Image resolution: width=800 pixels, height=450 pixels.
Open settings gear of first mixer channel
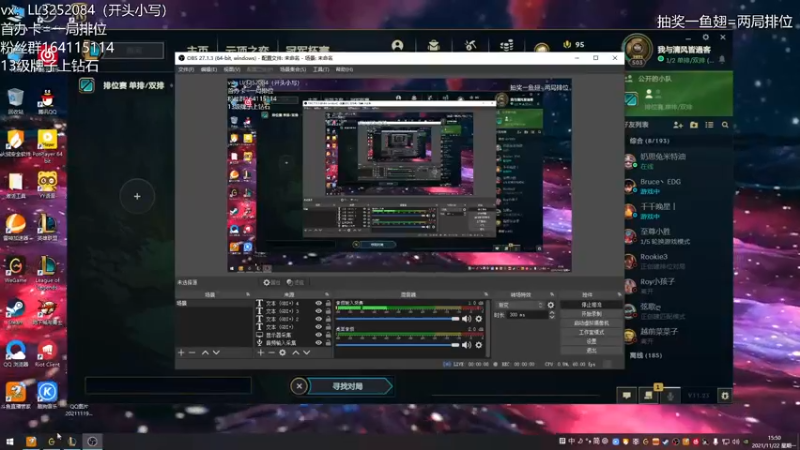(479, 319)
